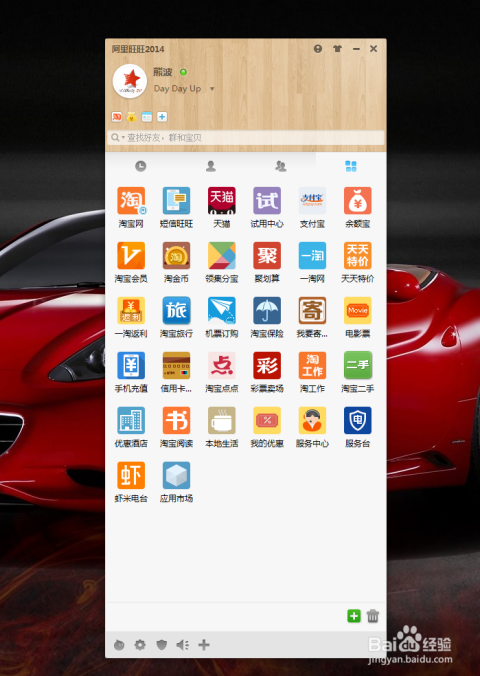Open the 我要寄 app icon
Screen dimensions: 480x676
click(312, 310)
